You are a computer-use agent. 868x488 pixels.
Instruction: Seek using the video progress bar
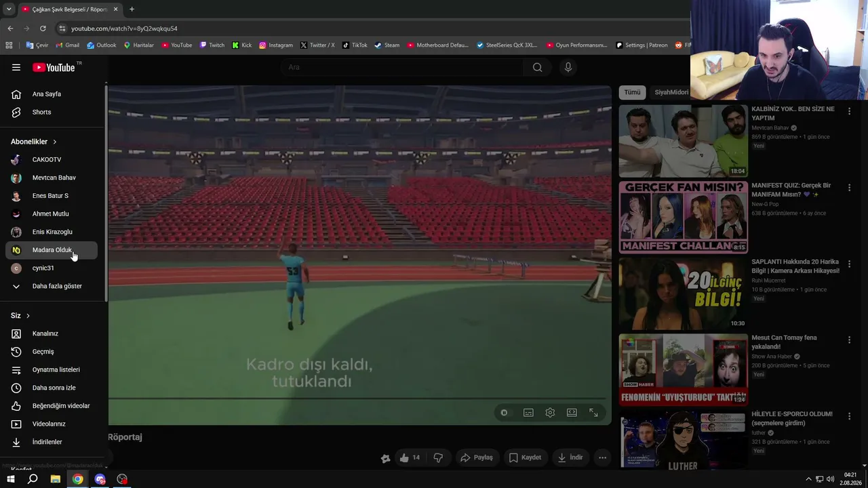coord(357,399)
